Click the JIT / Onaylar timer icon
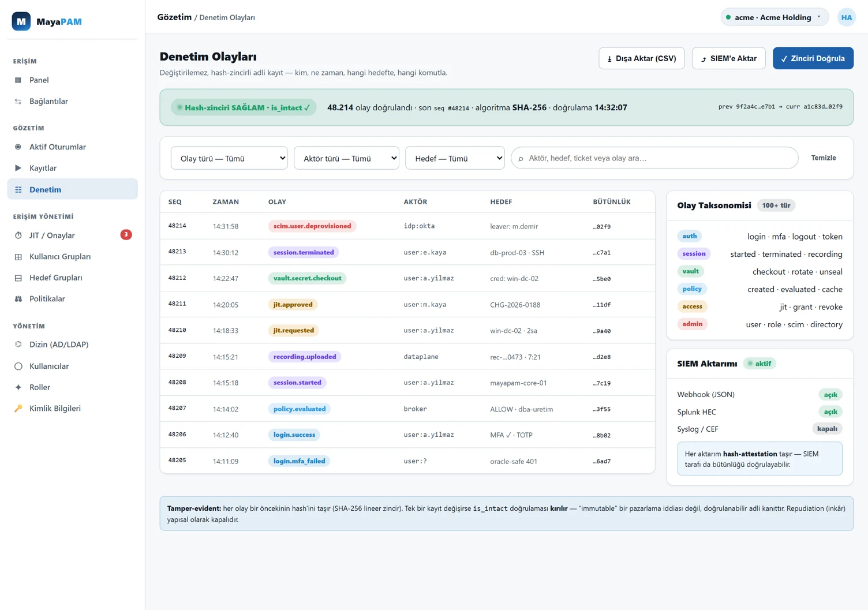 (x=18, y=235)
